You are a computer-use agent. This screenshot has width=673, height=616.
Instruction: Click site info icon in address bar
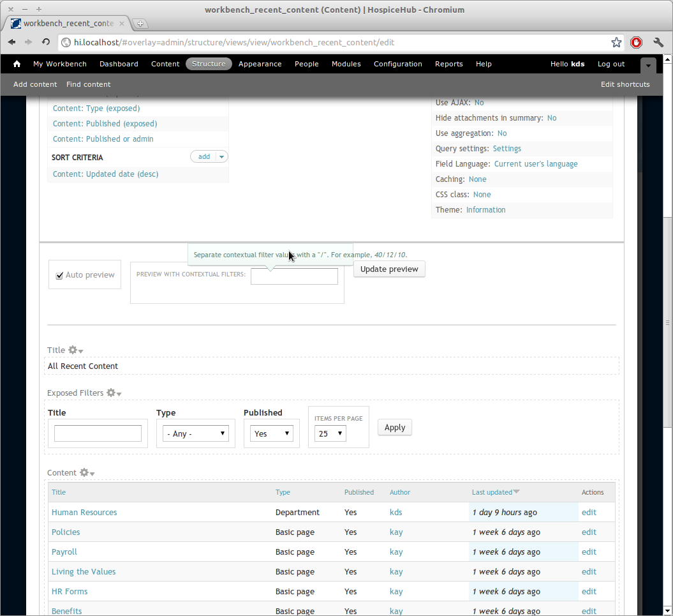(66, 42)
